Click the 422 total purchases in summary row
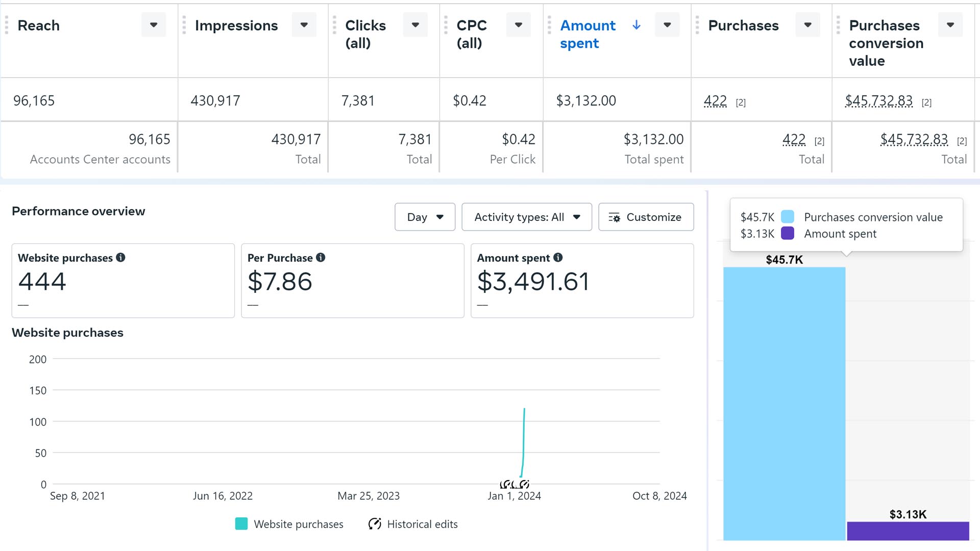Image resolution: width=980 pixels, height=551 pixels. [794, 139]
